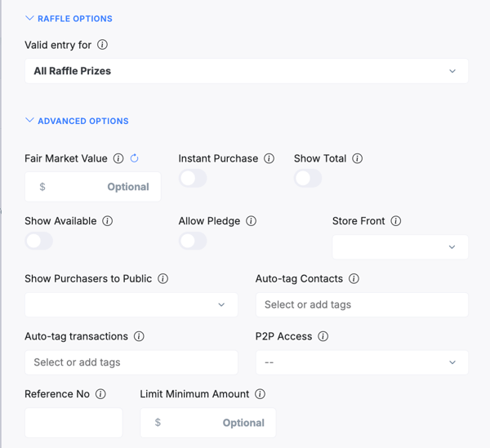Expand Show Purchasers to Public dropdown
Screen dimensions: 490x448
pos(131,304)
